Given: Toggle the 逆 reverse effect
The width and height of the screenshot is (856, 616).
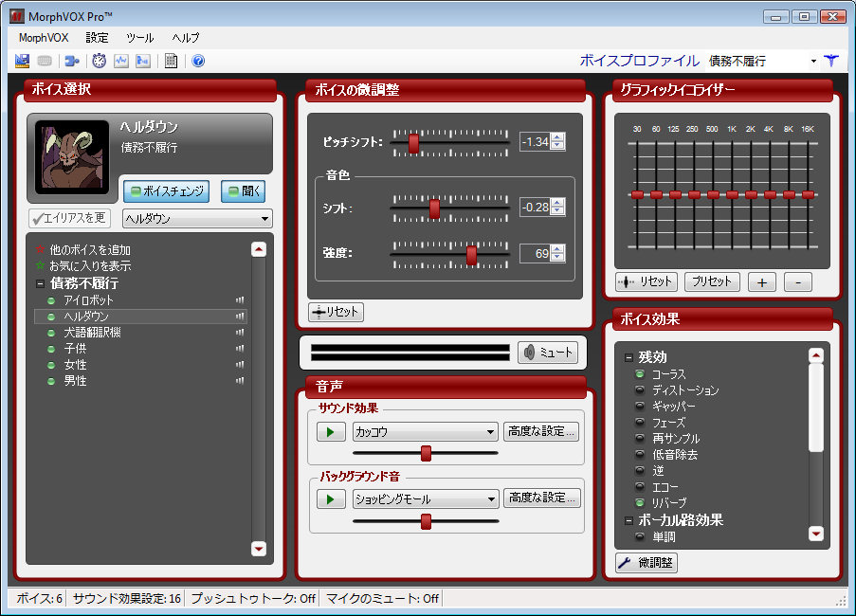Looking at the screenshot, I should point(641,470).
